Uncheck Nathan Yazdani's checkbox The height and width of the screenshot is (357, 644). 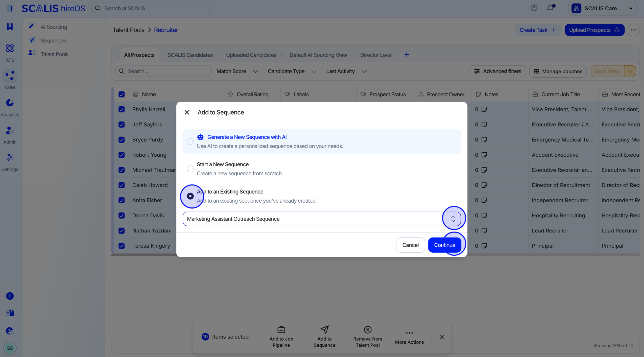122,230
